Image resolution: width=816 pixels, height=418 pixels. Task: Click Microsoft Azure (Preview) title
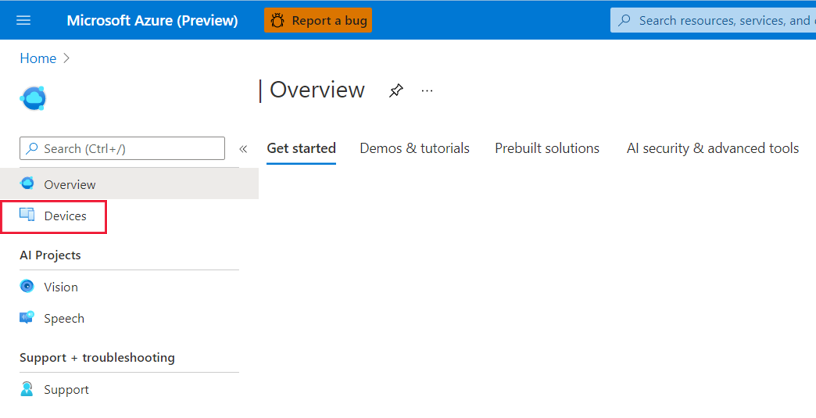152,20
